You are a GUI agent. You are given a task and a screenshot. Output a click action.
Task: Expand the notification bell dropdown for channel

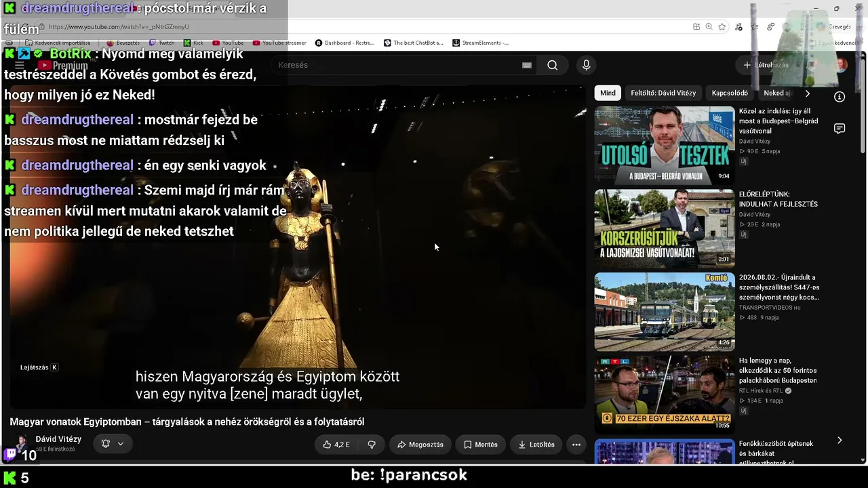tap(113, 444)
